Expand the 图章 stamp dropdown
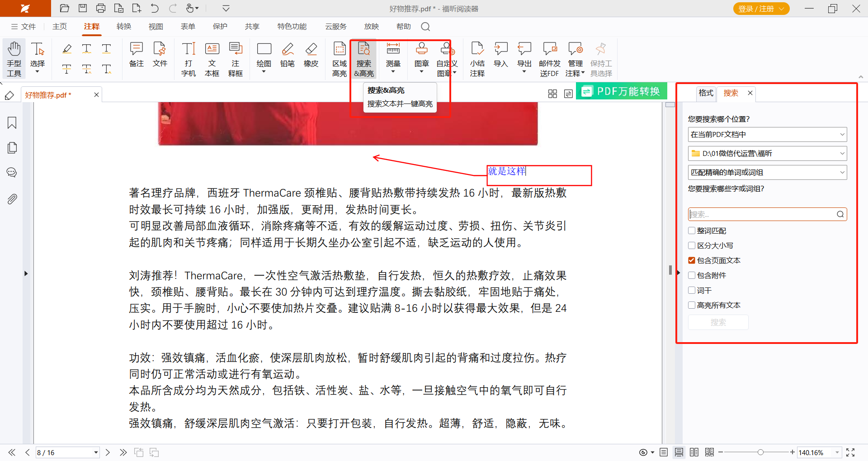This screenshot has height=461, width=868. pyautogui.click(x=422, y=72)
